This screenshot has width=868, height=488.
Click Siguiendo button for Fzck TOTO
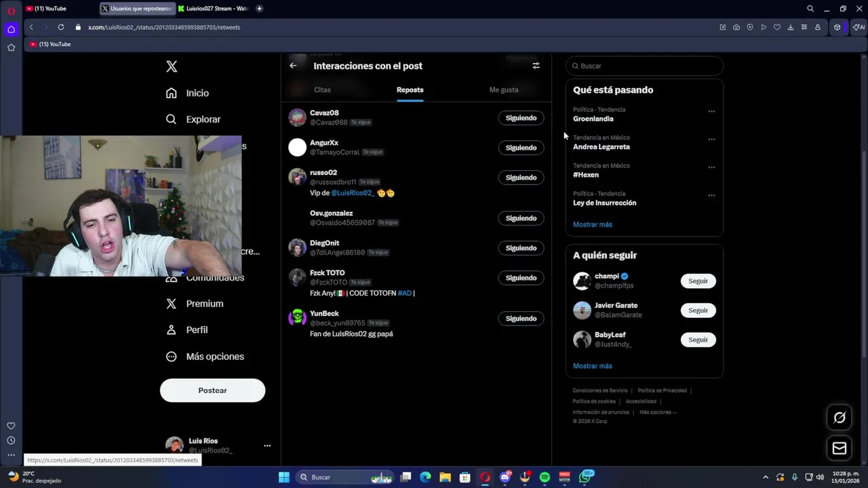(521, 278)
